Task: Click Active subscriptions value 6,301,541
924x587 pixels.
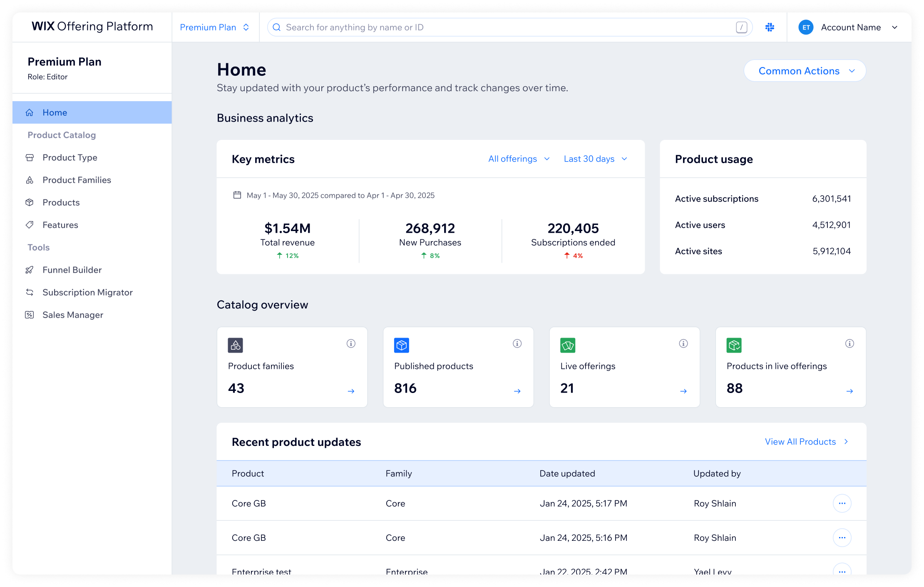Action: tap(832, 199)
